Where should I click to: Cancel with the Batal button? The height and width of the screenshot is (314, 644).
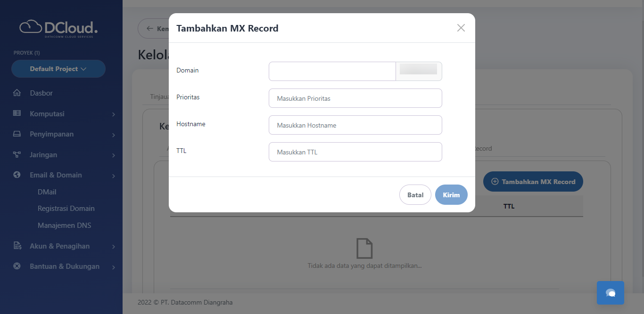click(415, 194)
